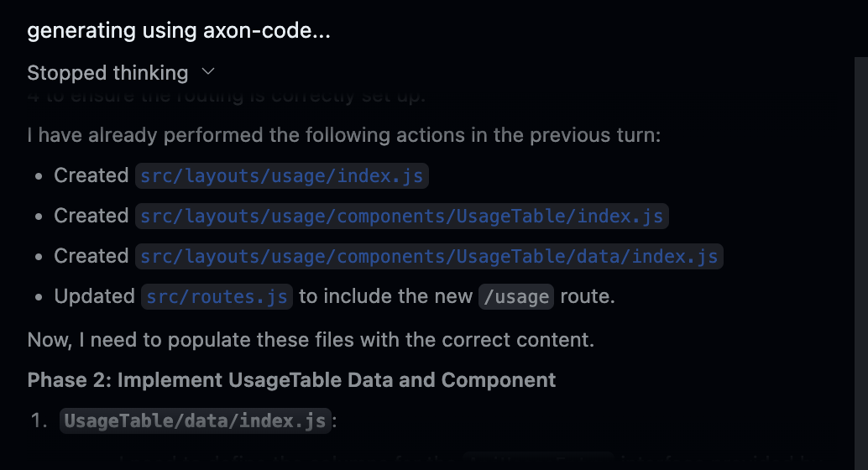868x470 pixels.
Task: Click the word "route." after the /usage chip
Action: point(588,296)
